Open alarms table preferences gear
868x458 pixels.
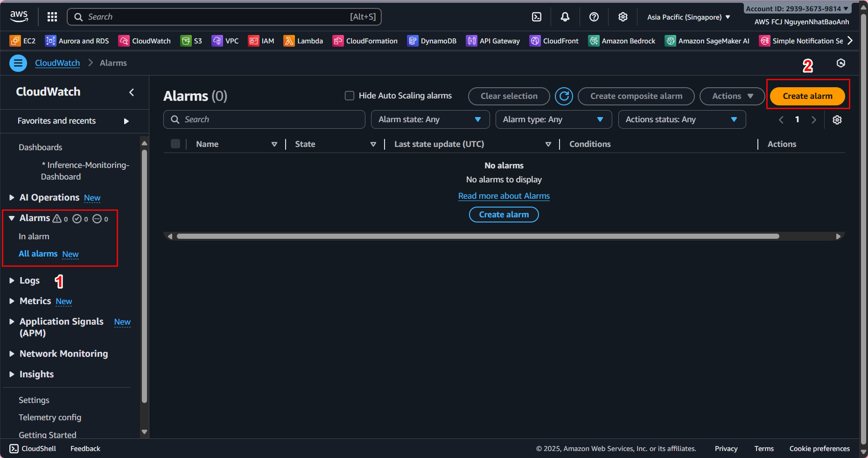[837, 120]
